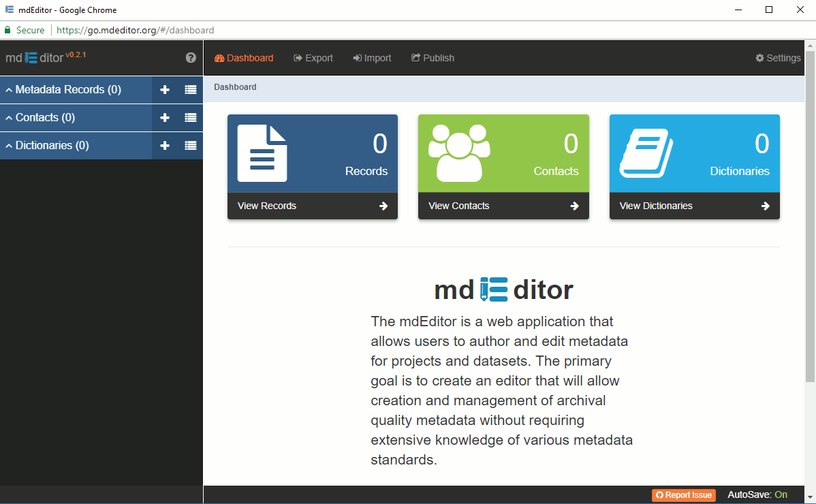The height and width of the screenshot is (504, 816).
Task: Click the scrollbar down arrow
Action: point(811,497)
